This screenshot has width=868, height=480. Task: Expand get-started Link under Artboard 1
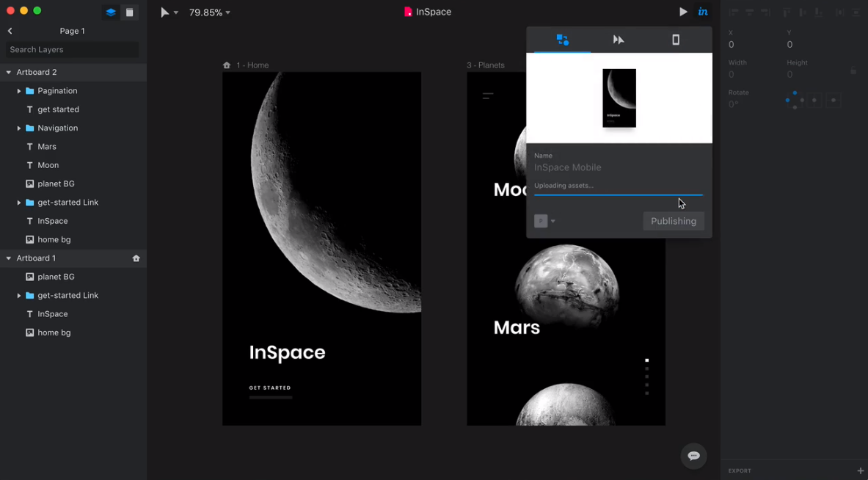19,295
